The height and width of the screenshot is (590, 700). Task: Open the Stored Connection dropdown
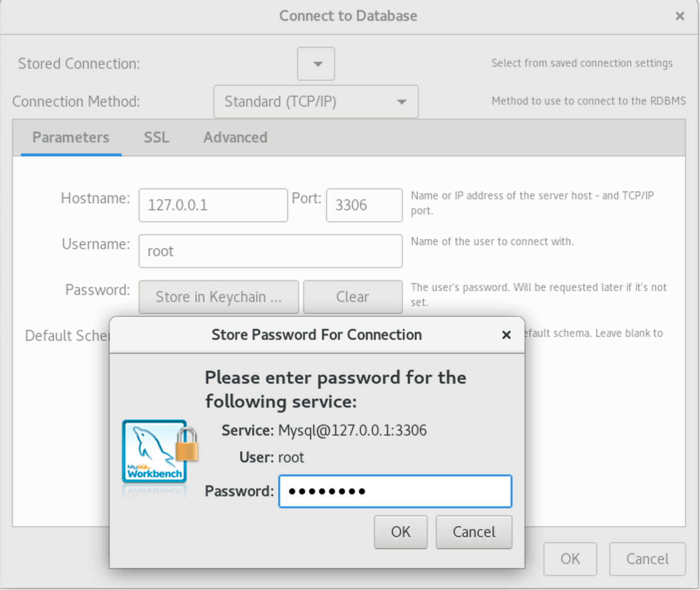point(316,64)
